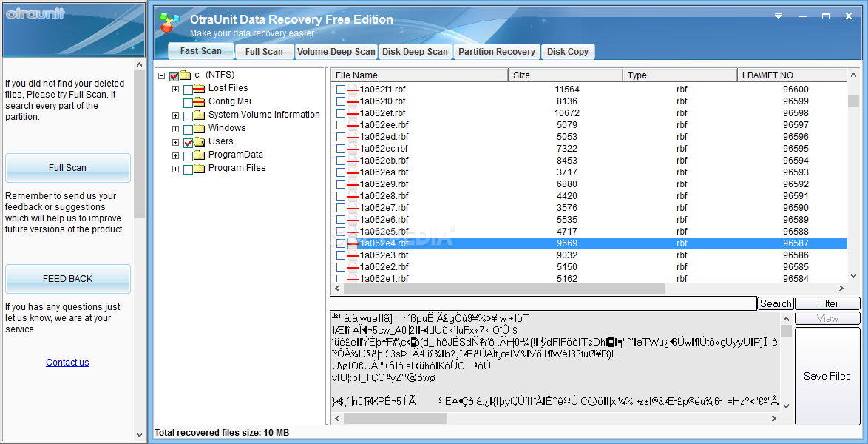Screen dimensions: 868x444
Task: Expand the ProgramData tree node
Action: click(175, 155)
